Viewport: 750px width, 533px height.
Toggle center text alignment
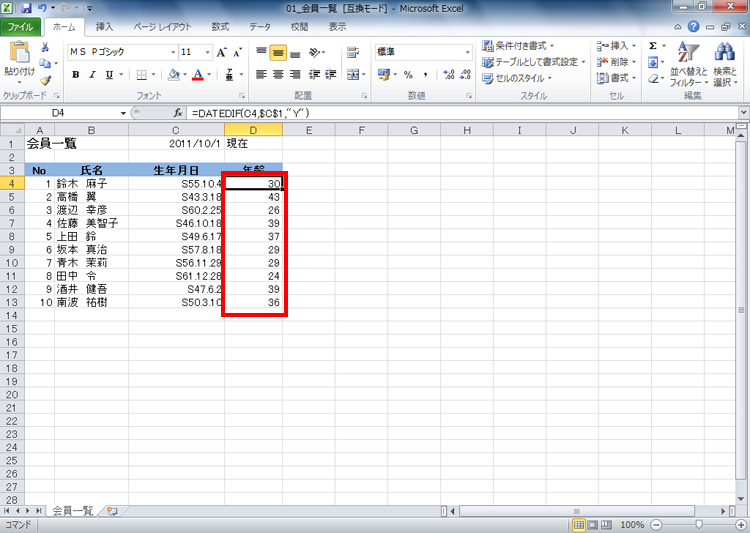click(278, 75)
